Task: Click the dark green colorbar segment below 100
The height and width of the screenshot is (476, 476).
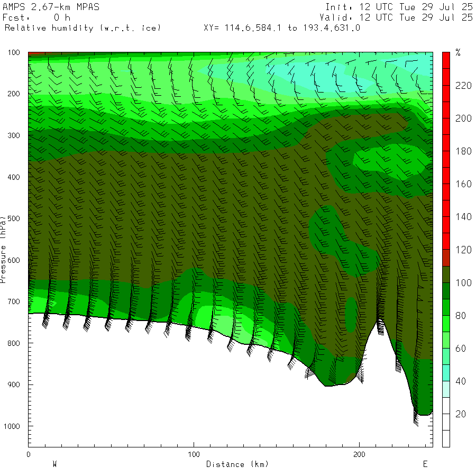Action: [x=446, y=291]
